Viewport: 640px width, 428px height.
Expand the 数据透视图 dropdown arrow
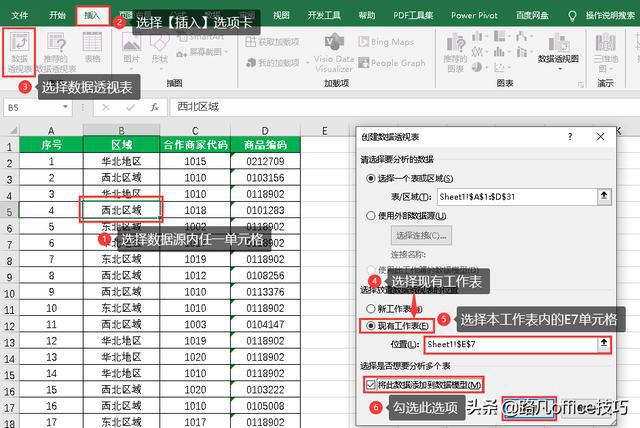coord(560,69)
